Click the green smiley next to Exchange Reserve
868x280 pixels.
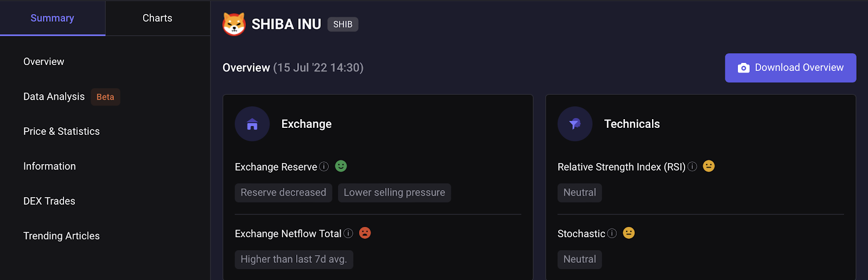tap(341, 166)
